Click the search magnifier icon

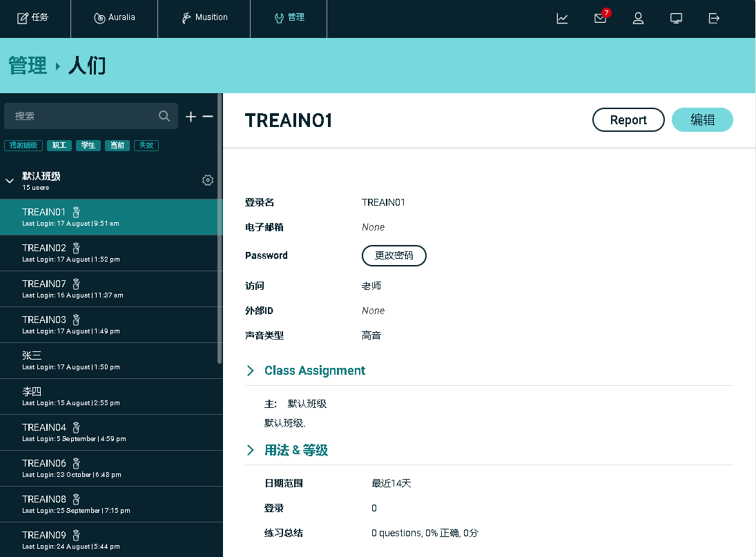tap(164, 116)
